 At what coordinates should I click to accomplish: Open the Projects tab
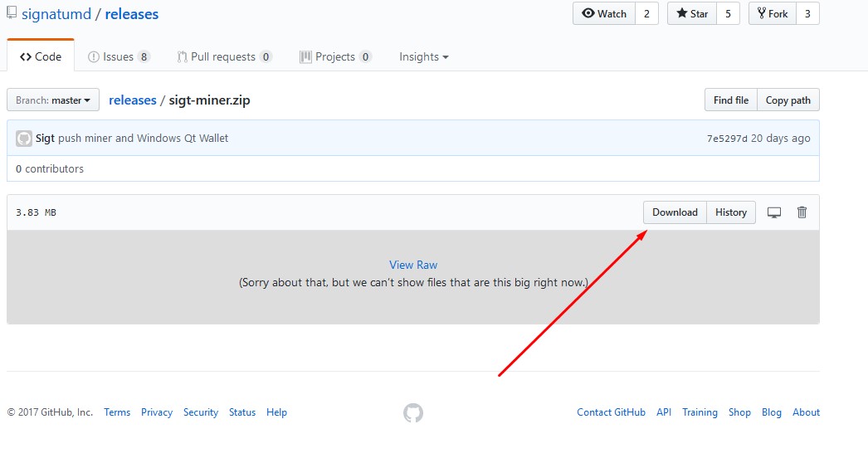[x=335, y=57]
